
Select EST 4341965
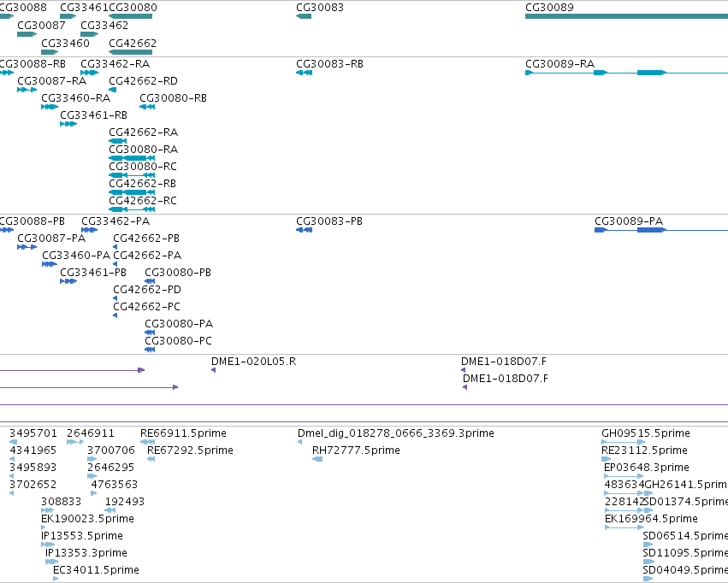(x=12, y=459)
